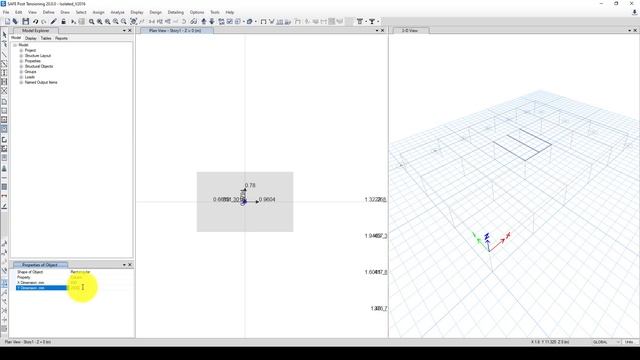Switch to the Model tab in Model Explorer
The width and height of the screenshot is (640, 360).
(16, 38)
